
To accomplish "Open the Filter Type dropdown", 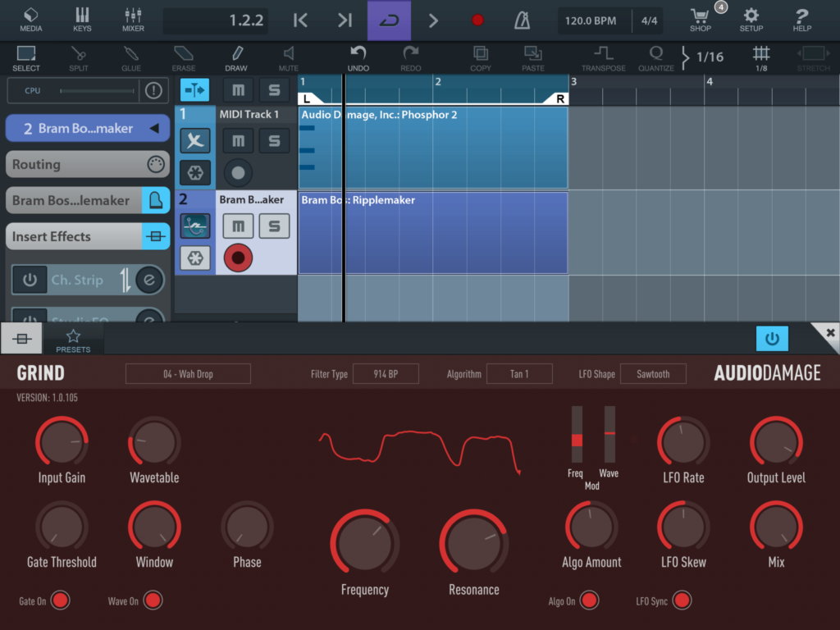I will click(387, 374).
